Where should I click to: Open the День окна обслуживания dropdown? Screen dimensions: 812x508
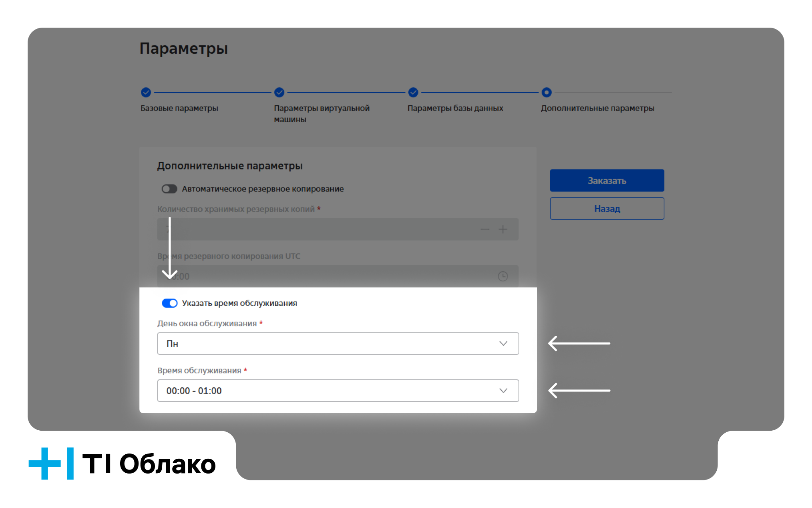[338, 343]
